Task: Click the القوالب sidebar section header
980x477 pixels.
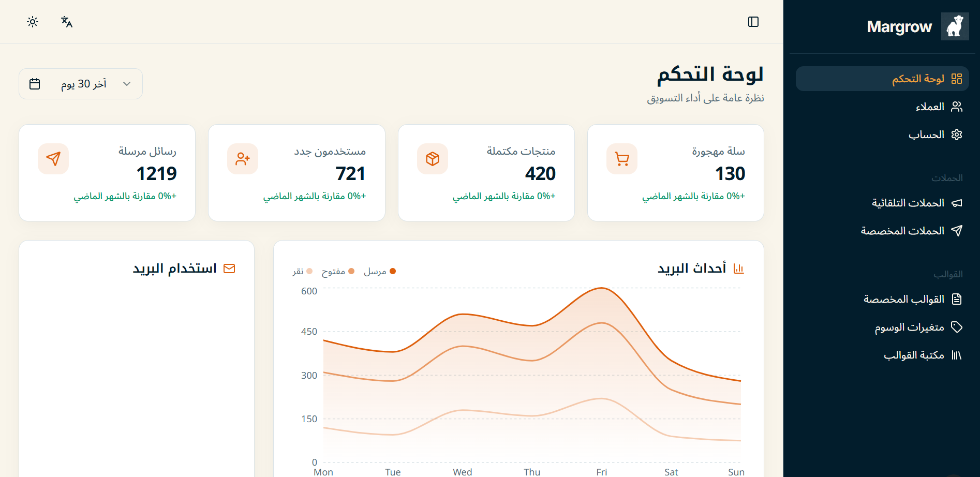Action: tap(948, 274)
